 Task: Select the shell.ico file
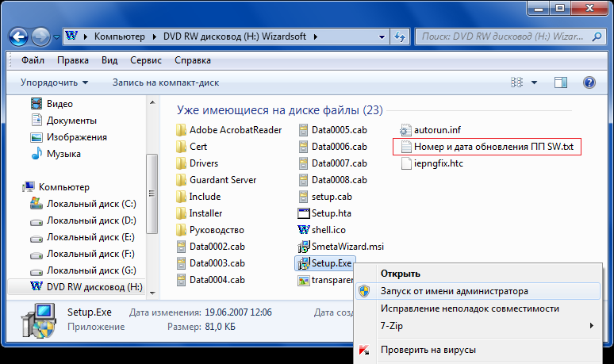322,230
